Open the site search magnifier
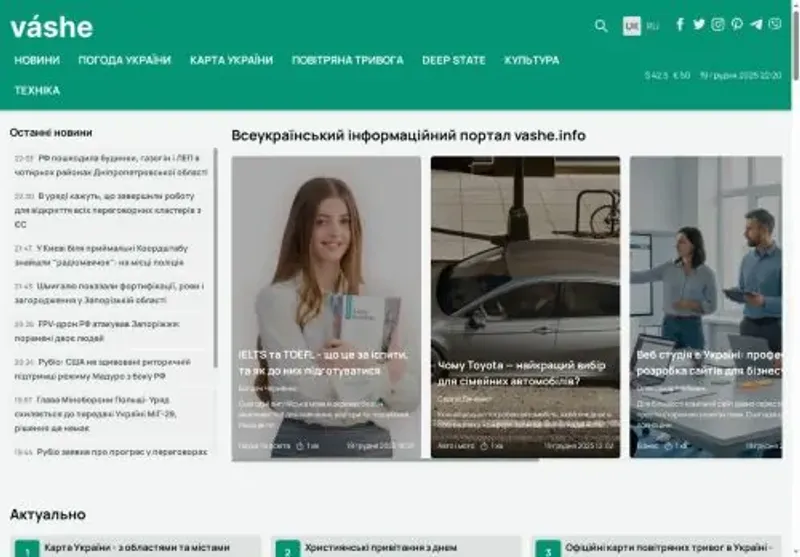The image size is (800, 557). click(601, 26)
